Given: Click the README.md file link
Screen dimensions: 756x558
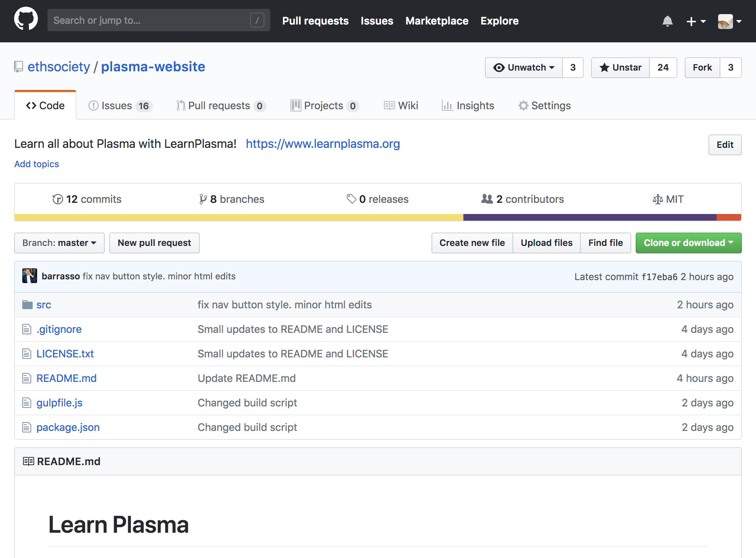Looking at the screenshot, I should [x=66, y=378].
